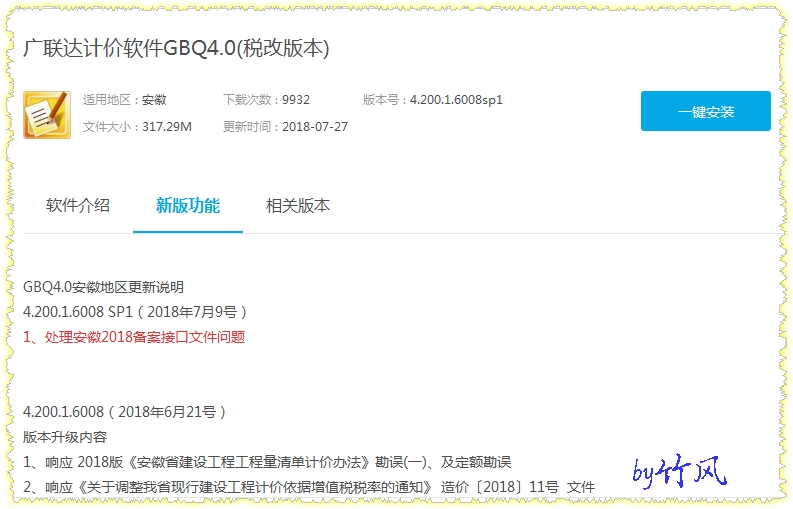Click the 更新时间:2018-07-27 text

[x=285, y=126]
